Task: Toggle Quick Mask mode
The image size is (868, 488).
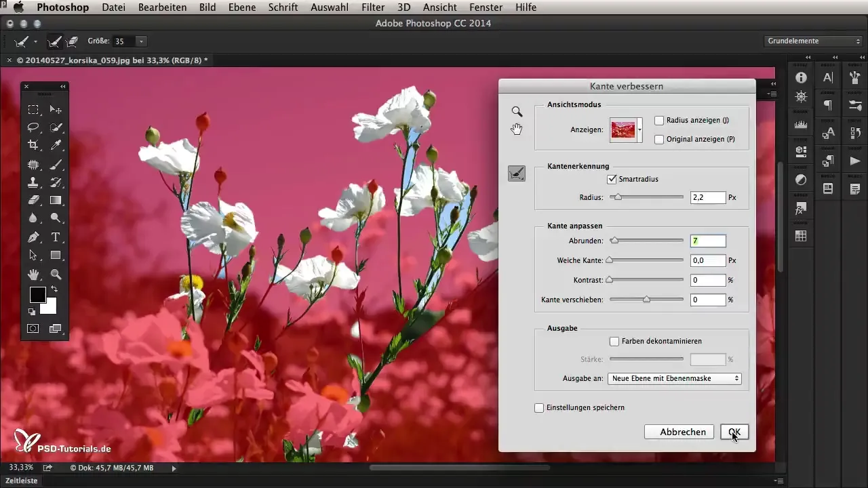Action: (33, 329)
